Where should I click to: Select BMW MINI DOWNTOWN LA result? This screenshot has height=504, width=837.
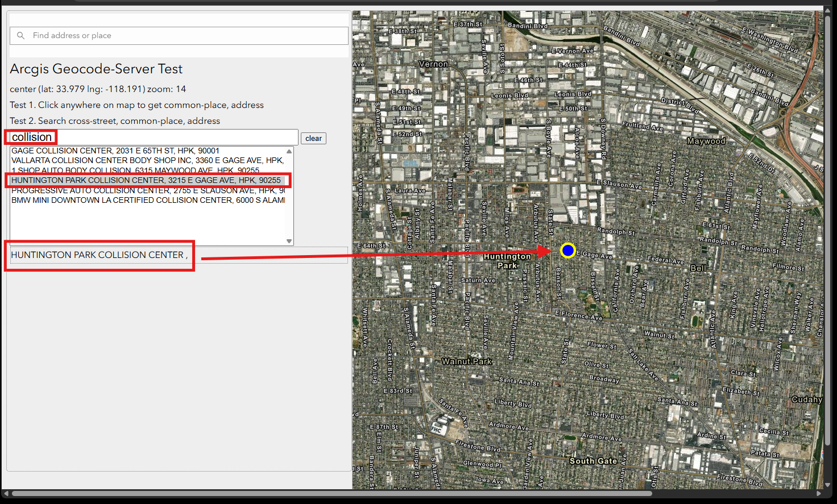[x=148, y=200]
